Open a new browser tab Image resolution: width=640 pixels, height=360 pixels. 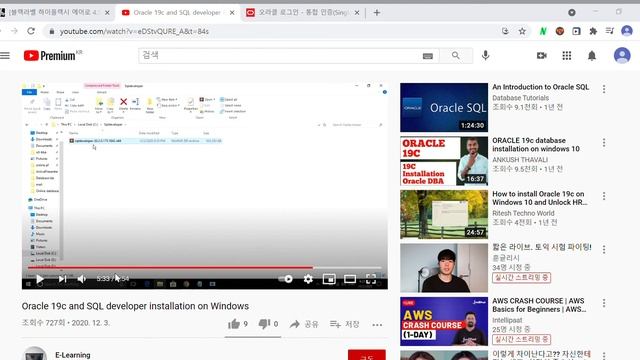point(377,13)
